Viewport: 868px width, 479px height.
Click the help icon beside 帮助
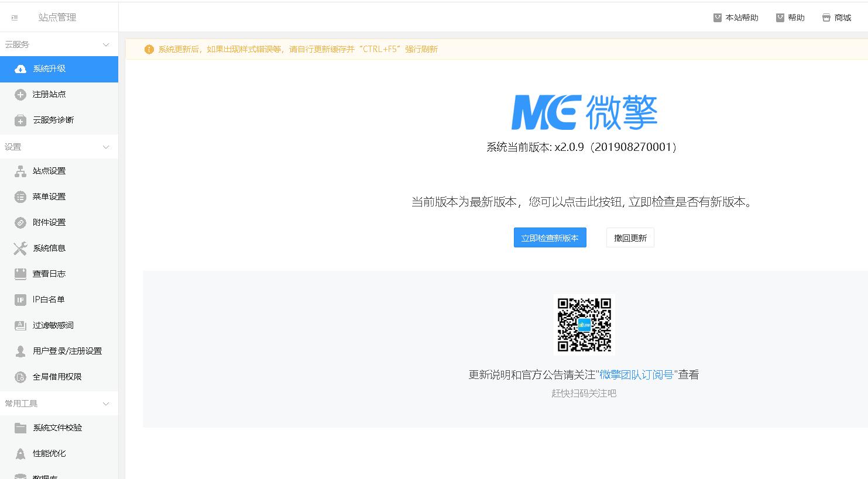780,18
